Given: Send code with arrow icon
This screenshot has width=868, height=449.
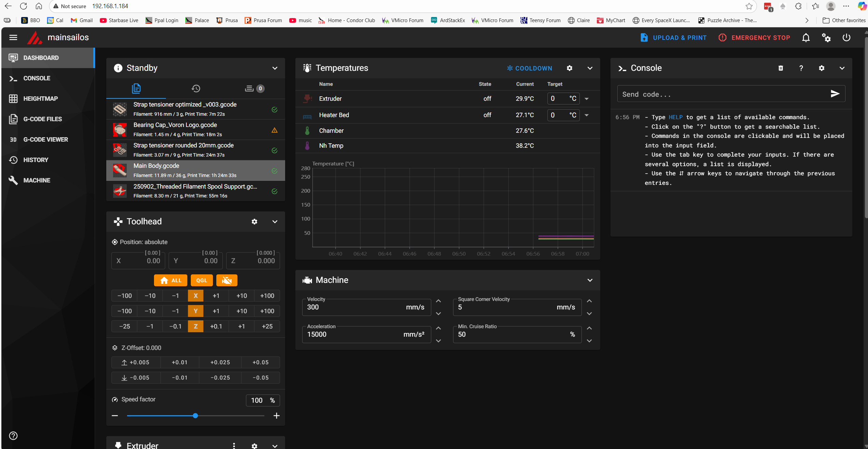Looking at the screenshot, I should (x=835, y=94).
